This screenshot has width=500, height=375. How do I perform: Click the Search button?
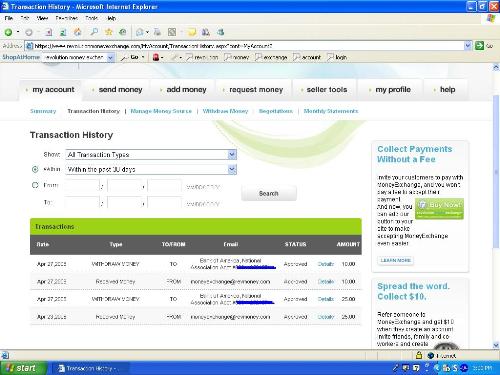269,193
